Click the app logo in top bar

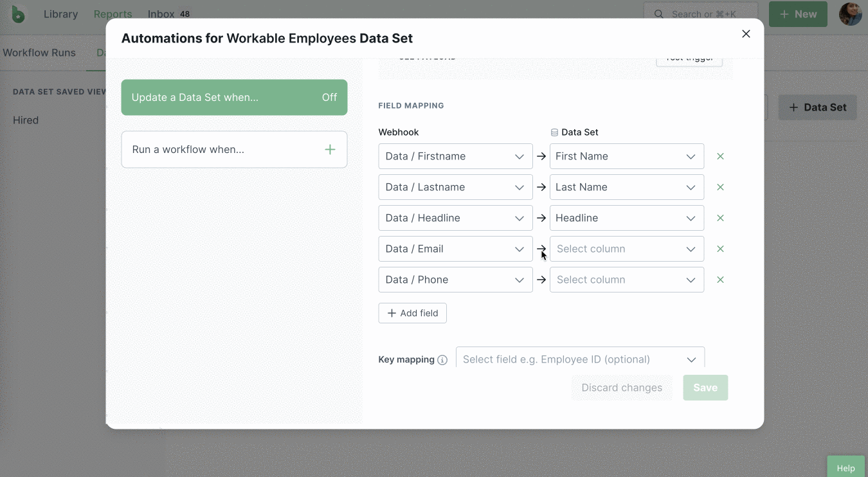(18, 14)
